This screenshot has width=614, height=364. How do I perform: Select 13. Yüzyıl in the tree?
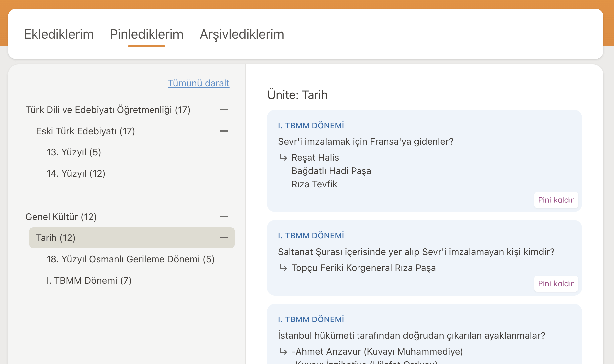74,152
